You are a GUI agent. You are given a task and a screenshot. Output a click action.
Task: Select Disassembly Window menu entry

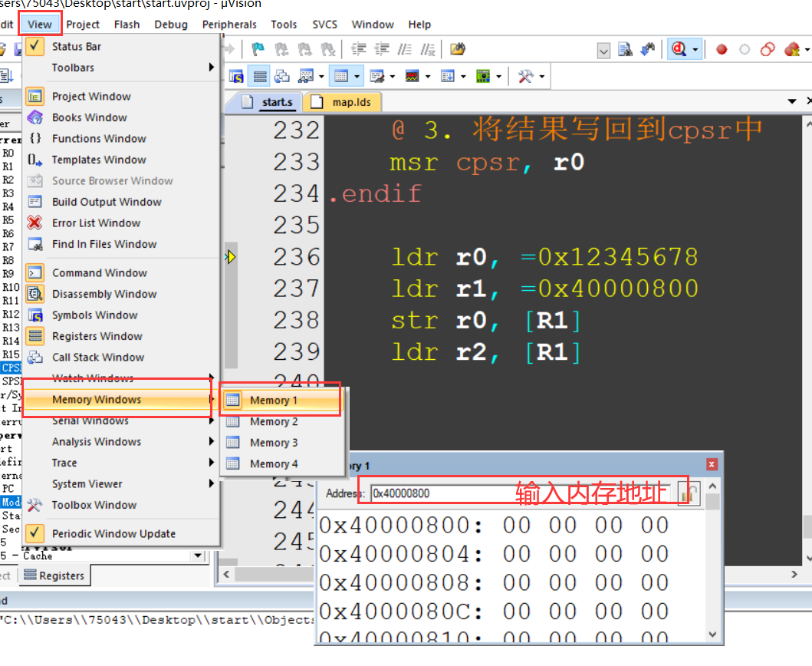[x=120, y=294]
